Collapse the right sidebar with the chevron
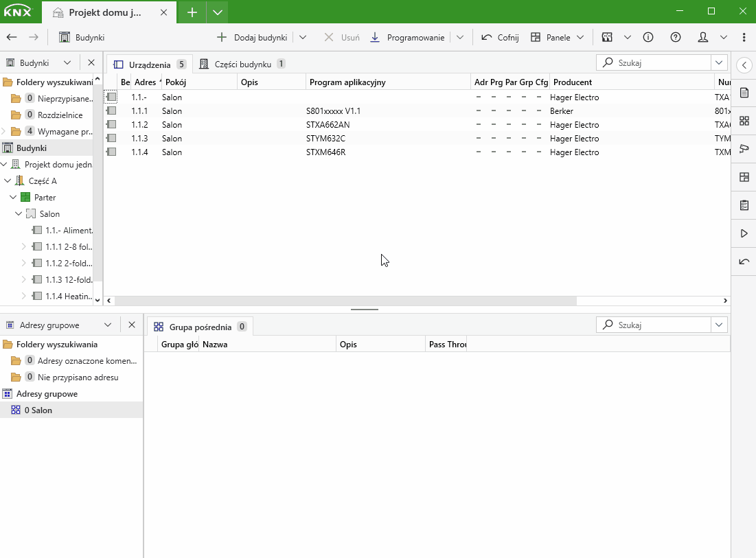Viewport: 756px width, 558px height. click(x=744, y=65)
